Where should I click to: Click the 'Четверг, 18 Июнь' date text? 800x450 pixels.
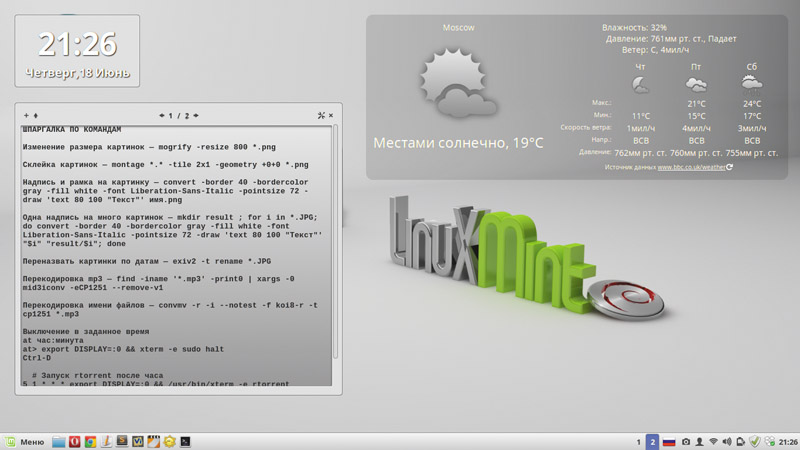pyautogui.click(x=78, y=73)
